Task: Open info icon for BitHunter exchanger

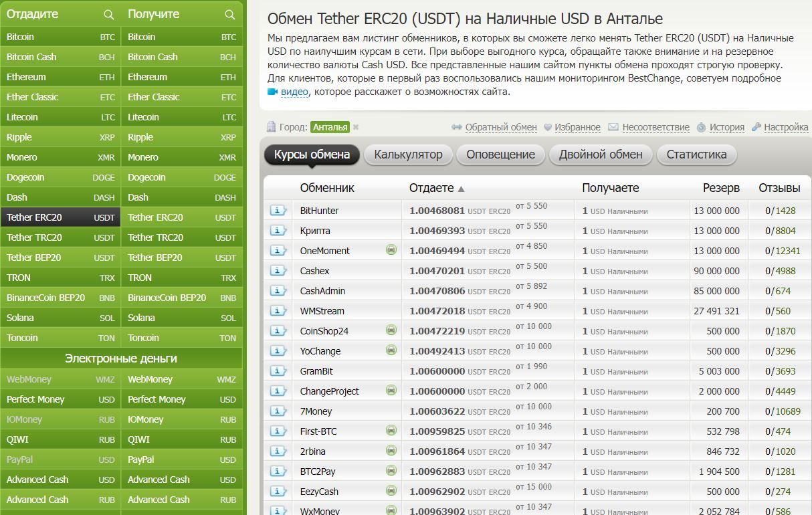Action: point(278,210)
